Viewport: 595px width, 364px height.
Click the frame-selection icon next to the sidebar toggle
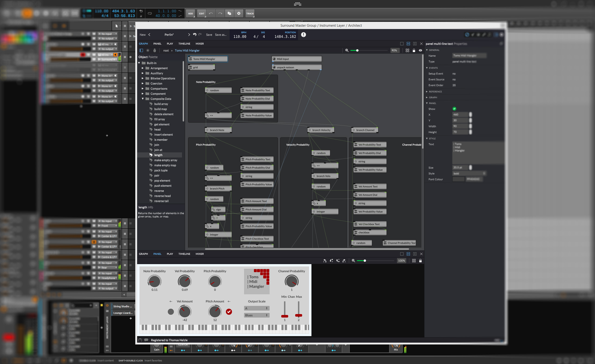point(148,50)
